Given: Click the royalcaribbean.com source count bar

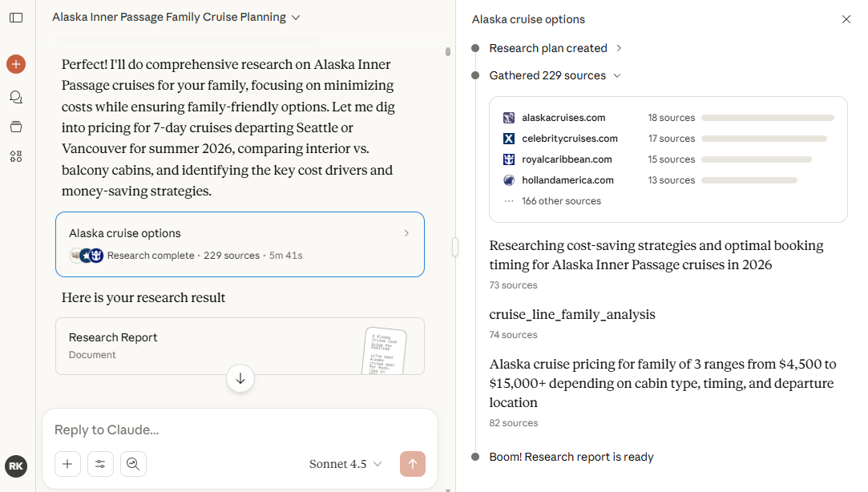Looking at the screenshot, I should [x=757, y=159].
